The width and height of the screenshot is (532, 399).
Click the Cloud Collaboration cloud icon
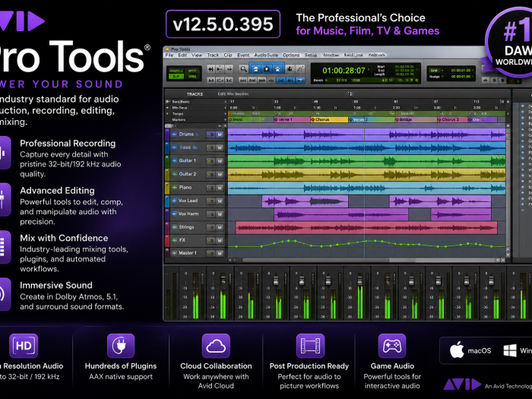(x=216, y=346)
